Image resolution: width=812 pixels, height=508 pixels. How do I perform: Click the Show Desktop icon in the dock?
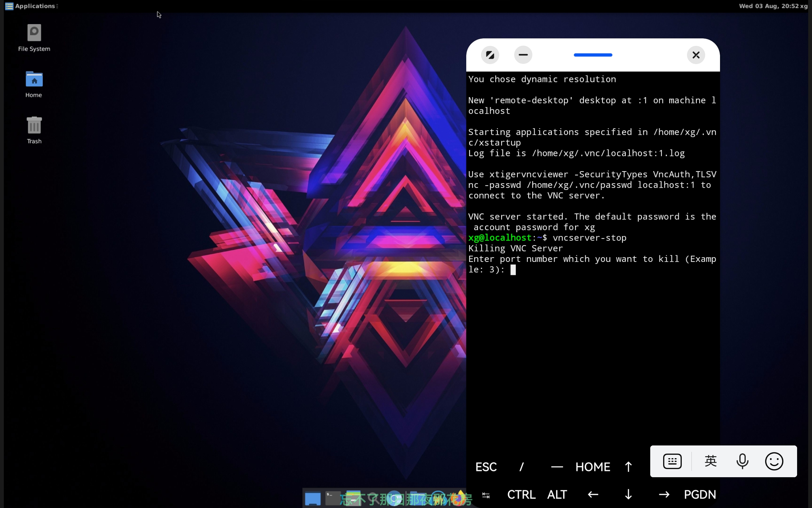pos(313,498)
